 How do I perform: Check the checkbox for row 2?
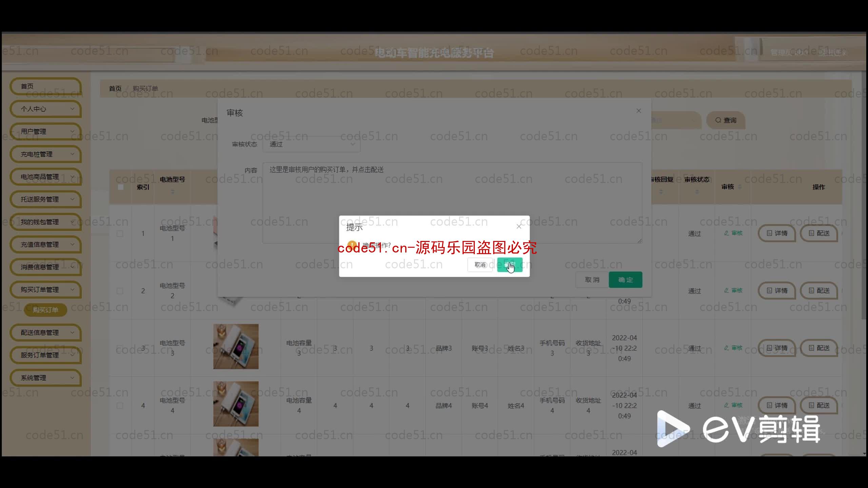coord(120,291)
